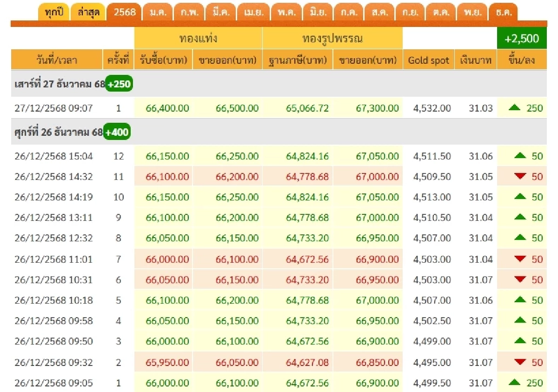The height and width of the screenshot is (392, 558).
Task: Open the ธ.ค. month tab
Action: pos(503,13)
